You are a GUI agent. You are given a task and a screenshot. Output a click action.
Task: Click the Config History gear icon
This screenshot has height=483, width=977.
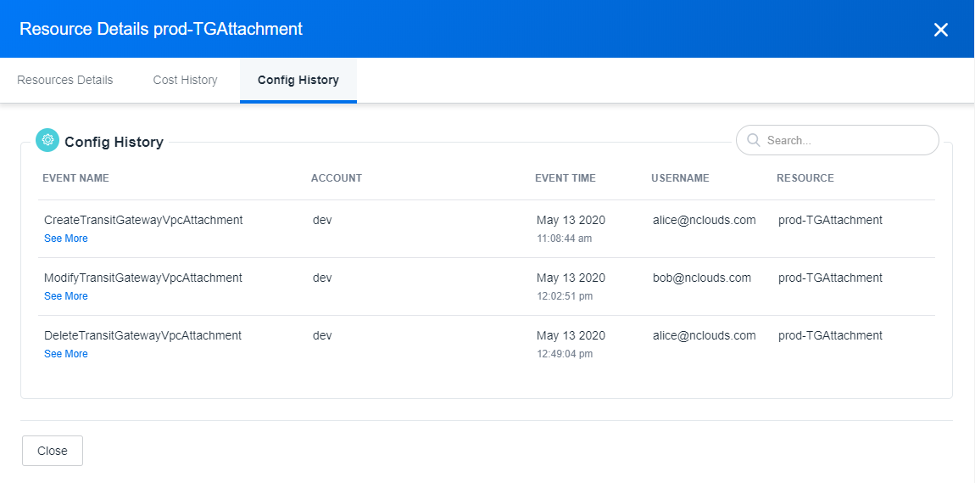coord(47,141)
